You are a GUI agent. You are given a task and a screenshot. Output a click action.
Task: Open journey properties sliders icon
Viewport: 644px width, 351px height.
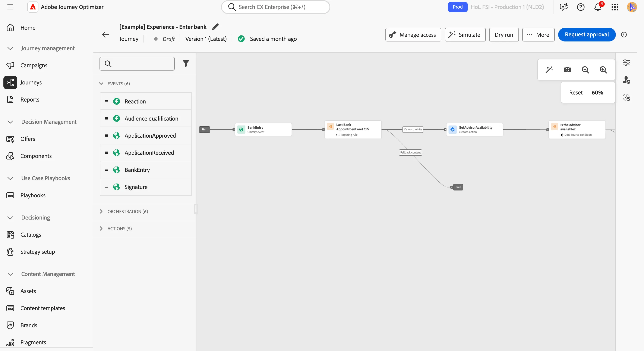click(626, 63)
